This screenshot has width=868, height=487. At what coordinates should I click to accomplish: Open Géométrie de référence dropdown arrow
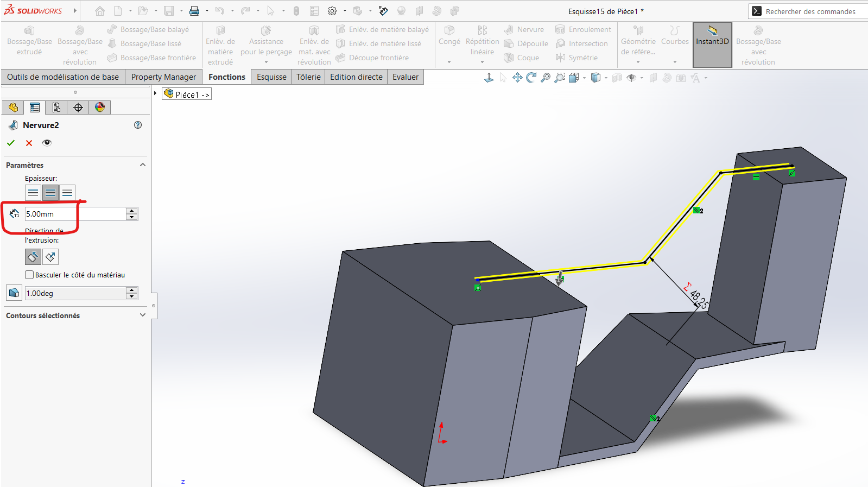(x=638, y=62)
